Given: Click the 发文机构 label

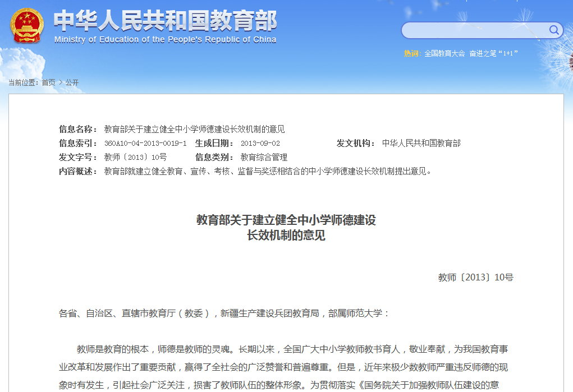Looking at the screenshot, I should (x=356, y=143).
